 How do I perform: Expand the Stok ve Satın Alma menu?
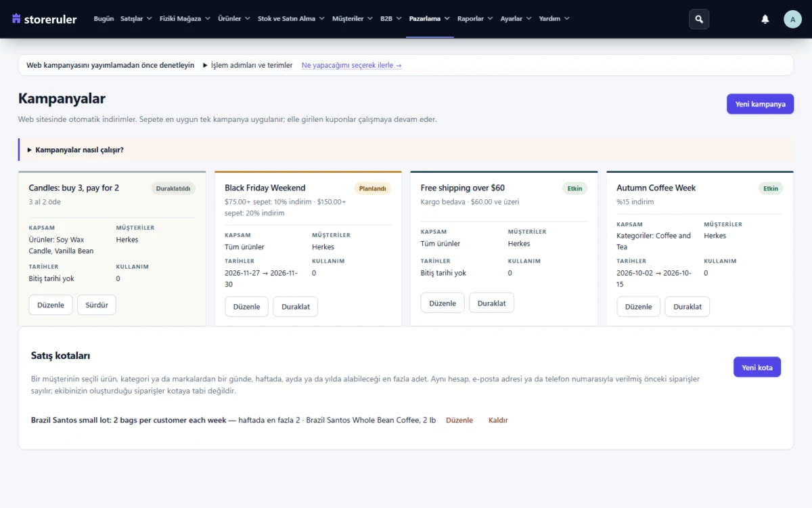(291, 19)
